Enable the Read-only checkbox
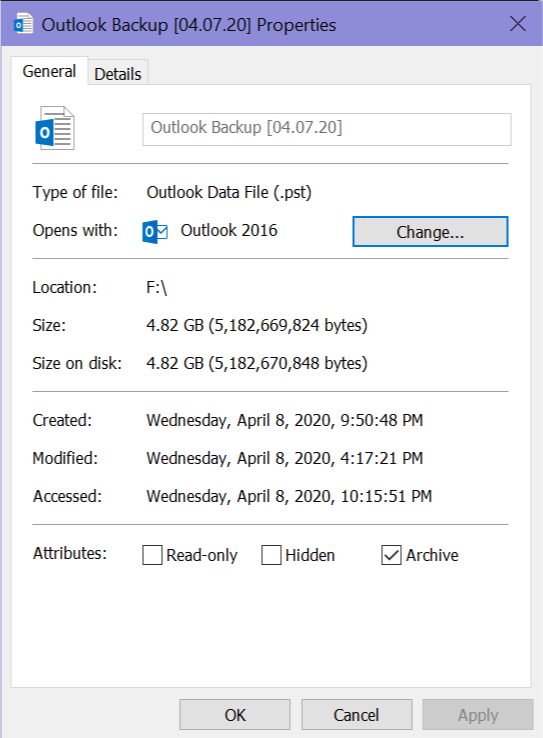Image resolution: width=543 pixels, height=738 pixels. tap(152, 555)
